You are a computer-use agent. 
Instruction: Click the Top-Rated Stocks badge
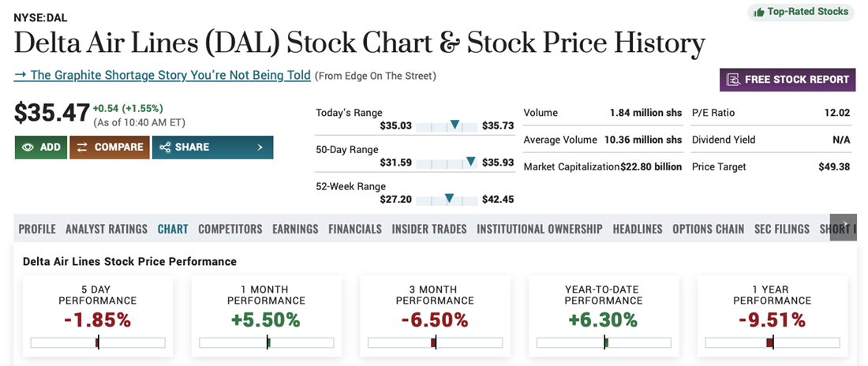click(x=801, y=12)
